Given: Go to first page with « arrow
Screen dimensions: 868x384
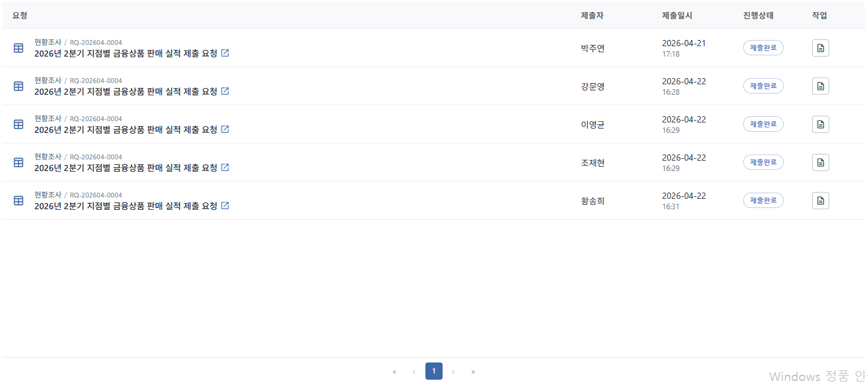Looking at the screenshot, I should 394,371.
